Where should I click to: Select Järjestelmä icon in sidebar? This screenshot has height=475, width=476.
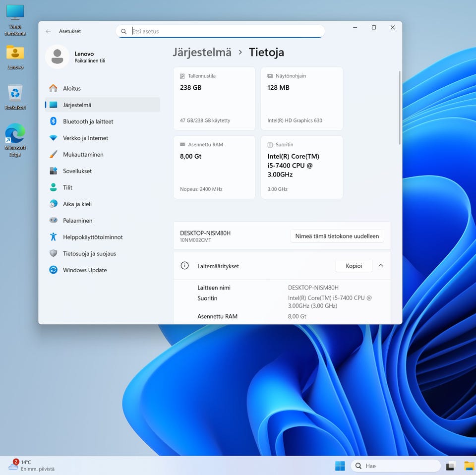(x=53, y=105)
